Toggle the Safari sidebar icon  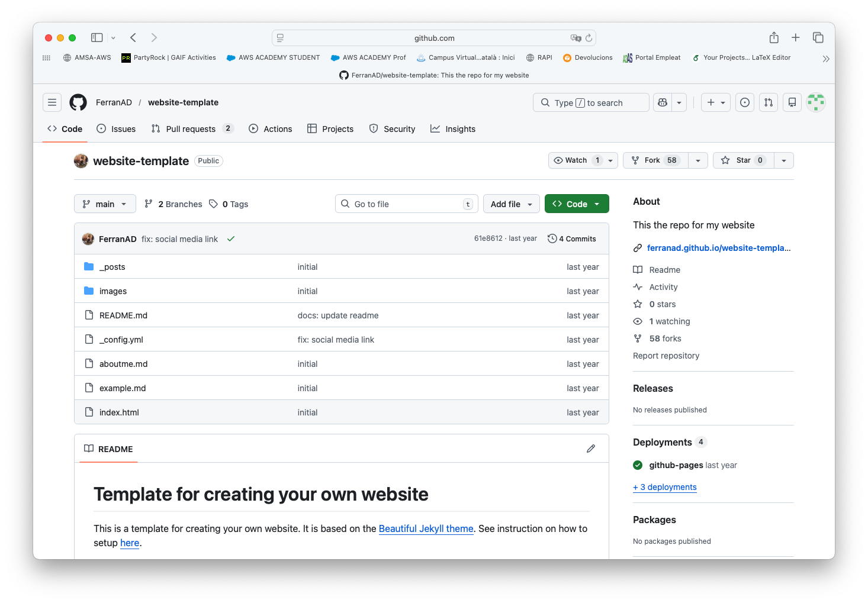(97, 38)
